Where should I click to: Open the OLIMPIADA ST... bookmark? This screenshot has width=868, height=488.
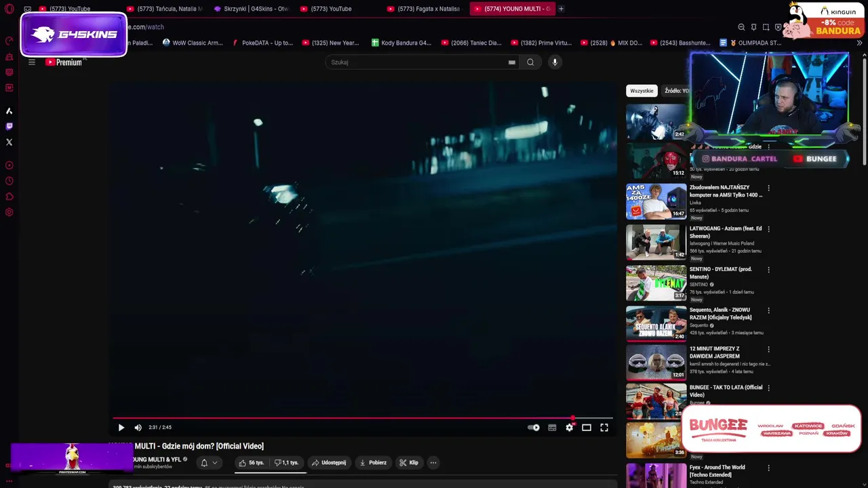tap(751, 43)
